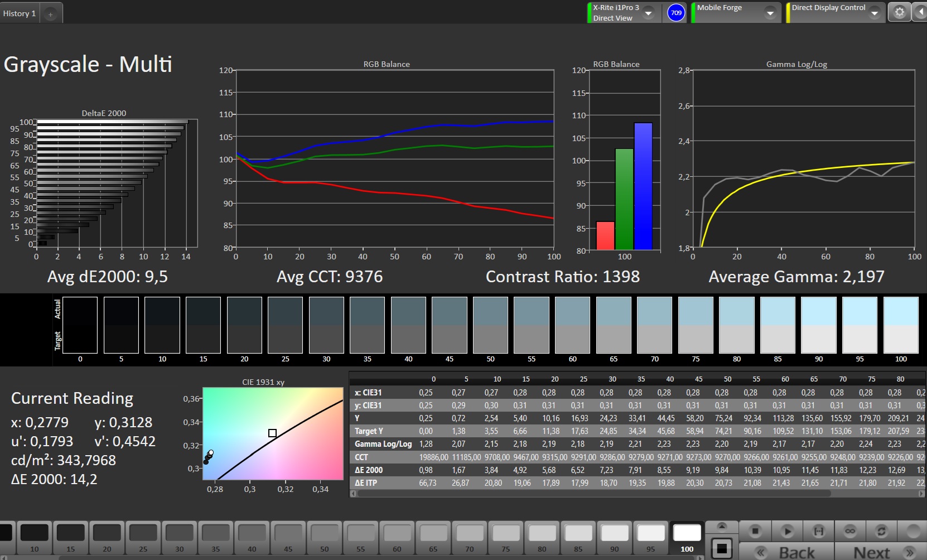927x560 pixels.
Task: Select the 50 percent gray patch button
Action: (x=325, y=538)
